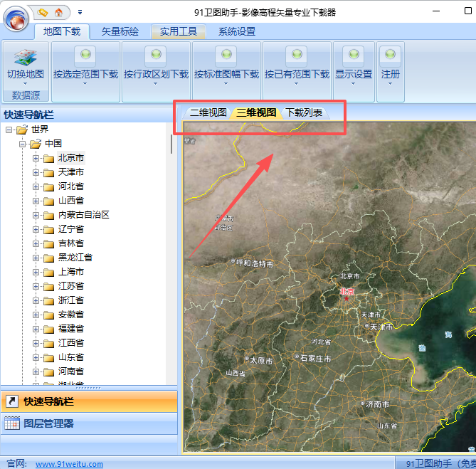Click the 91卫图助手 globe application button
Screen dimensions: 476x469
pos(16,19)
